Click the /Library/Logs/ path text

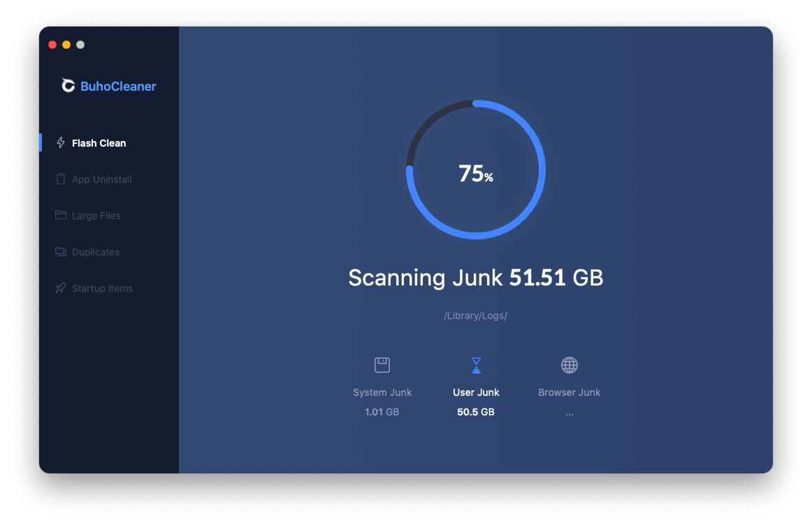[475, 316]
